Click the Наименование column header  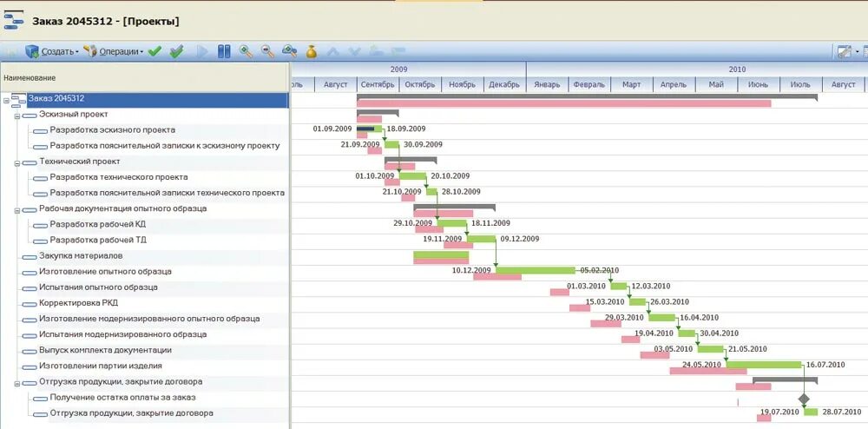coord(144,77)
